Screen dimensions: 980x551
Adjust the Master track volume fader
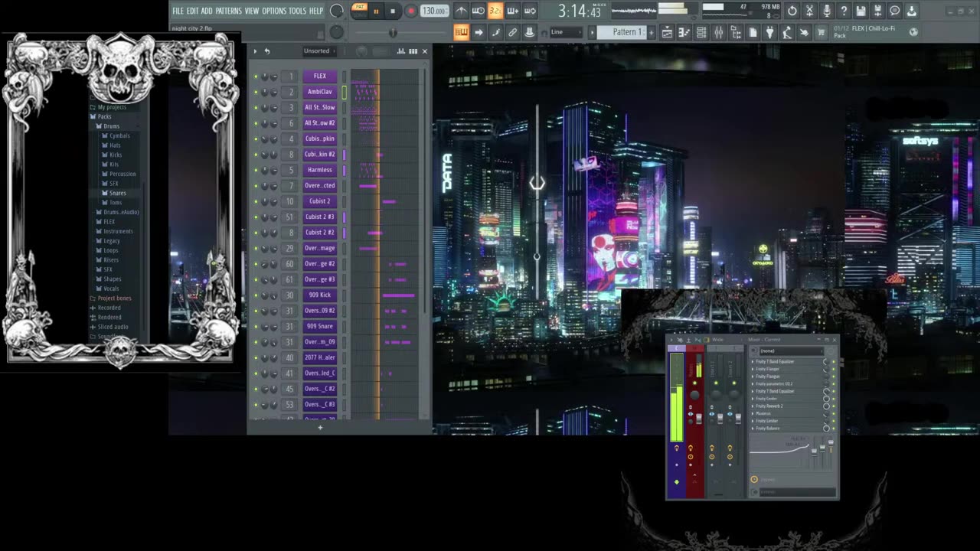click(699, 419)
